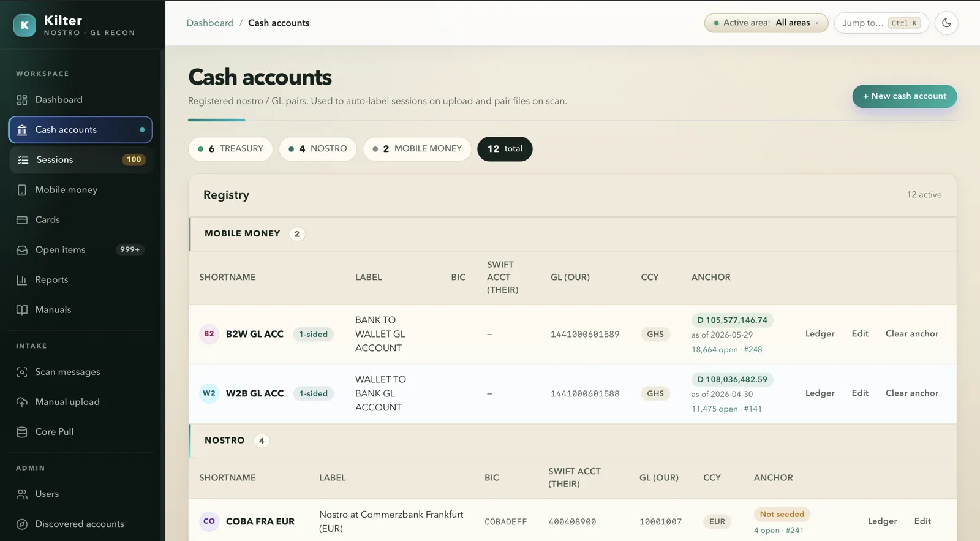This screenshot has width=980, height=541.
Task: Click GL number 1441000601589
Action: pyautogui.click(x=585, y=335)
